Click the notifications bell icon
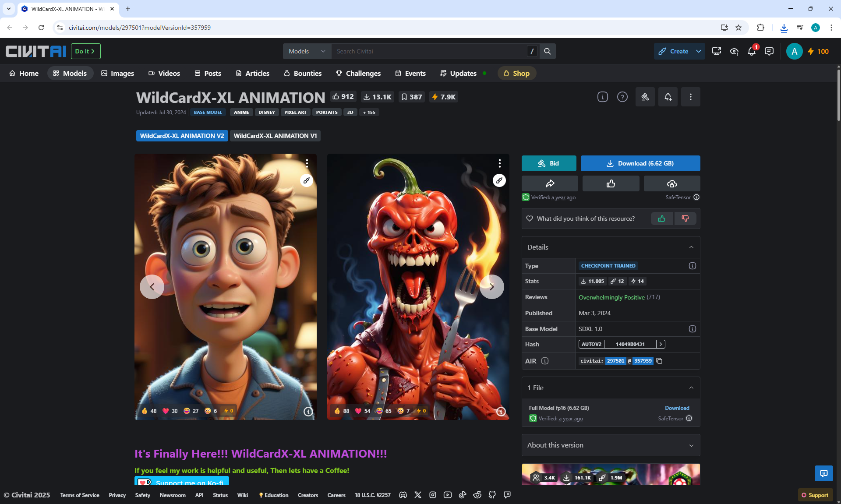The image size is (841, 504). pyautogui.click(x=751, y=51)
